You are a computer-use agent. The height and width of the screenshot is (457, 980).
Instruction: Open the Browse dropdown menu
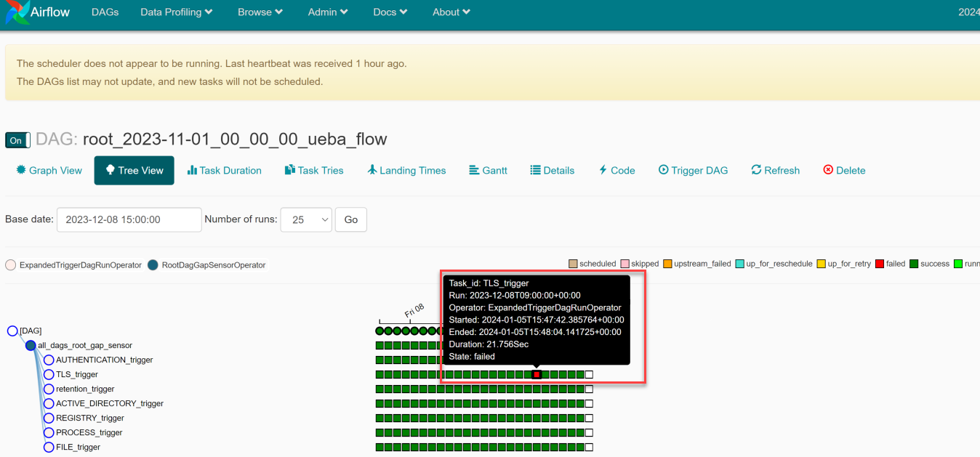pyautogui.click(x=260, y=12)
